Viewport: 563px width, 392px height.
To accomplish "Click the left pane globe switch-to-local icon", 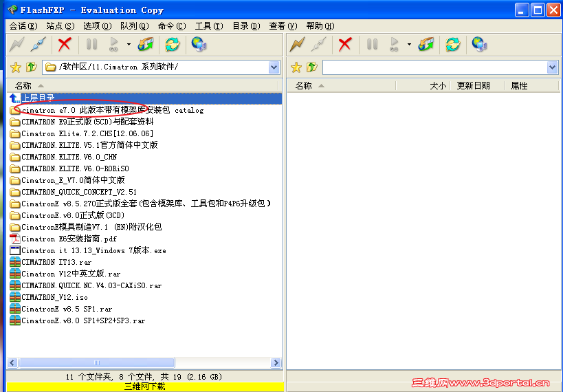I will click(199, 45).
